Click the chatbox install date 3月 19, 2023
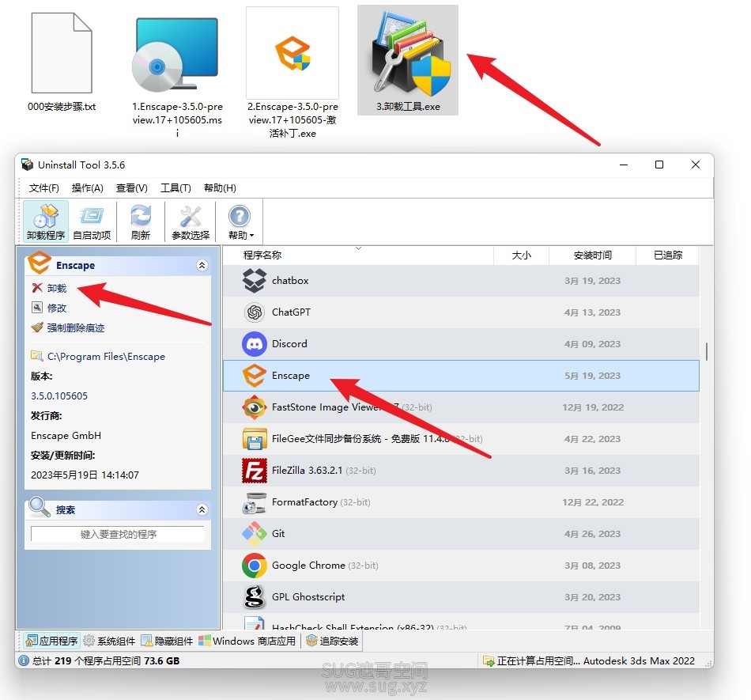 pyautogui.click(x=592, y=281)
